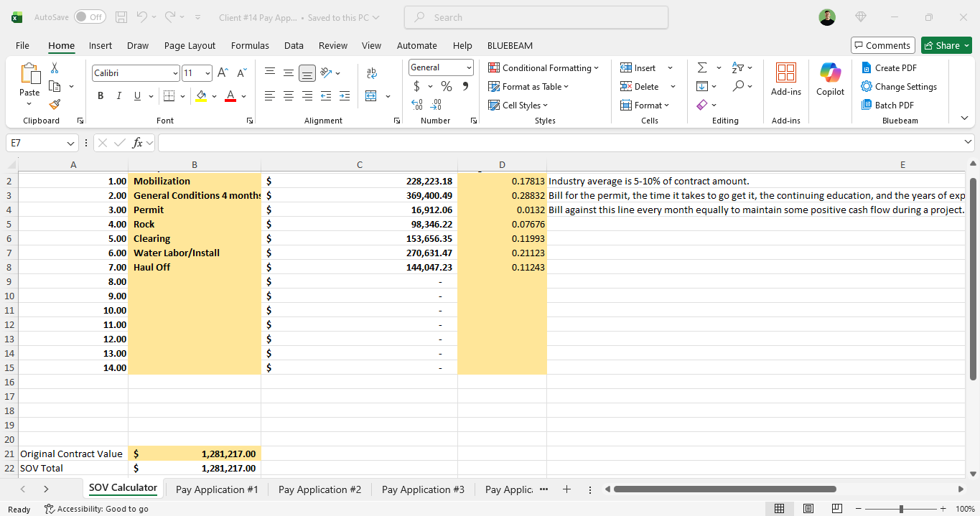
Task: Toggle Underline formatting
Action: click(x=137, y=96)
